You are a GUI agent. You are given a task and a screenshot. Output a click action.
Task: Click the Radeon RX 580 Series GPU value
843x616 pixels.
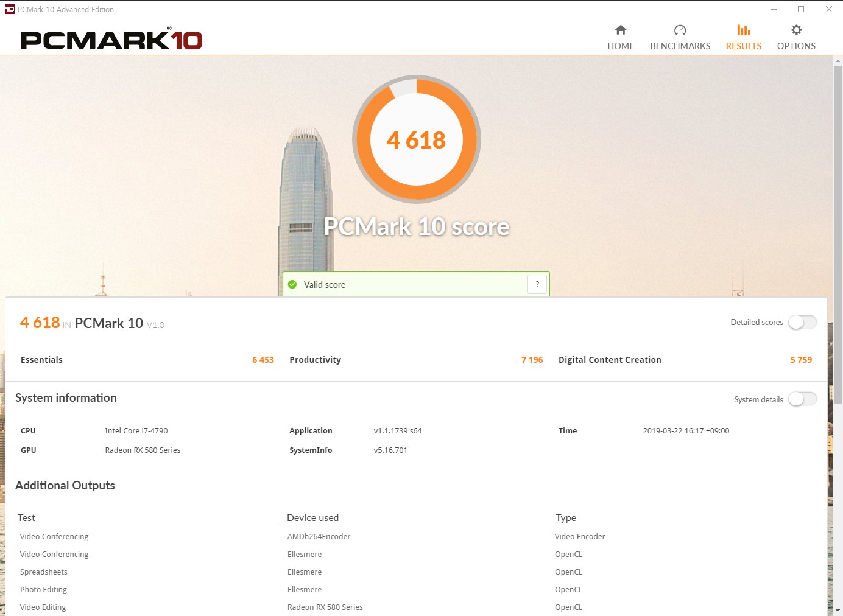point(143,450)
